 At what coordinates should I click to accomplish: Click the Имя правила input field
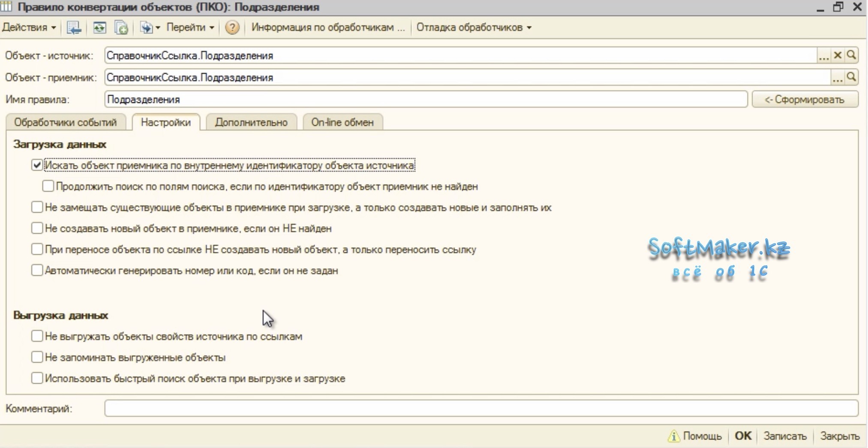point(426,99)
